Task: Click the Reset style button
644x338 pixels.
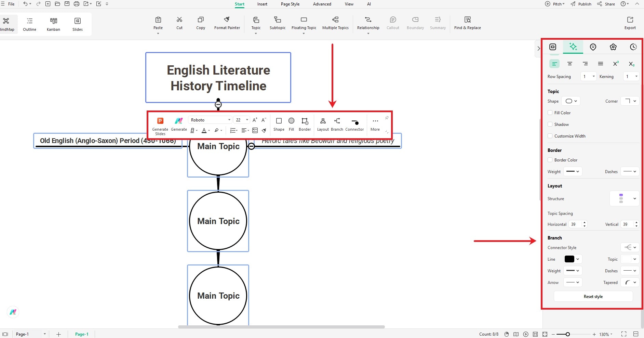Action: coord(593,296)
